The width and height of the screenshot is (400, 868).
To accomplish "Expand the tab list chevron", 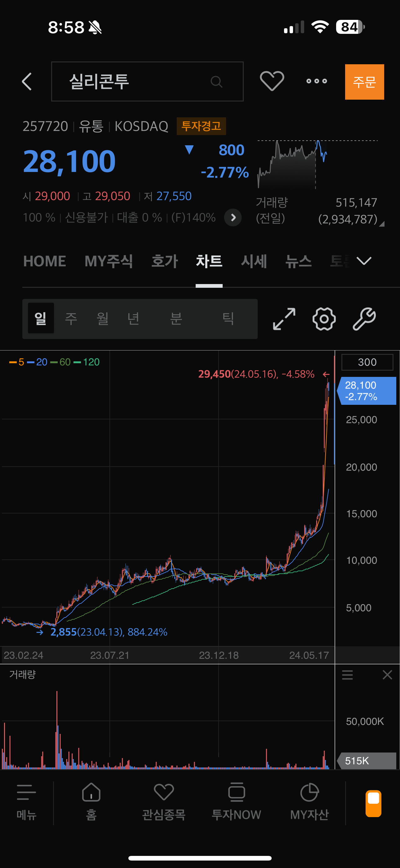I will click(x=364, y=261).
